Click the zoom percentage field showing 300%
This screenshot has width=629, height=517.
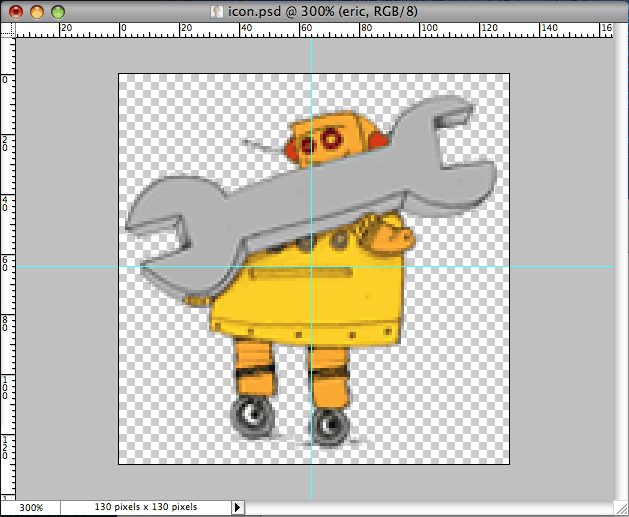(x=31, y=507)
